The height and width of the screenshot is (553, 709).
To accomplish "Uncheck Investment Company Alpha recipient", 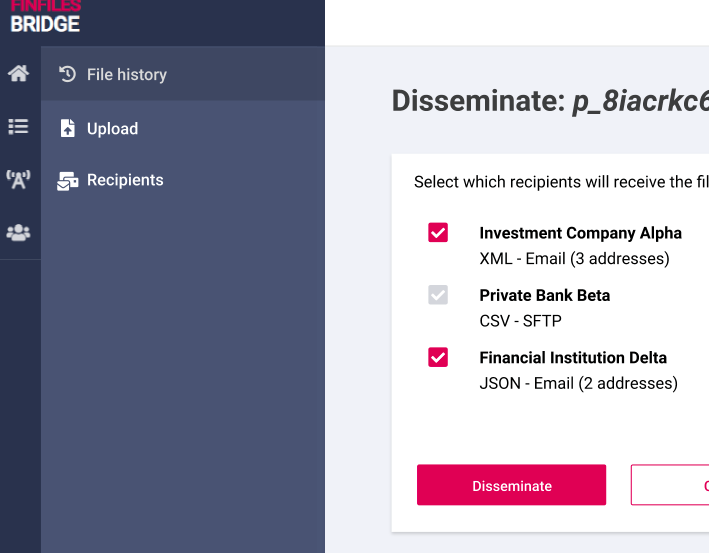I will 438,232.
